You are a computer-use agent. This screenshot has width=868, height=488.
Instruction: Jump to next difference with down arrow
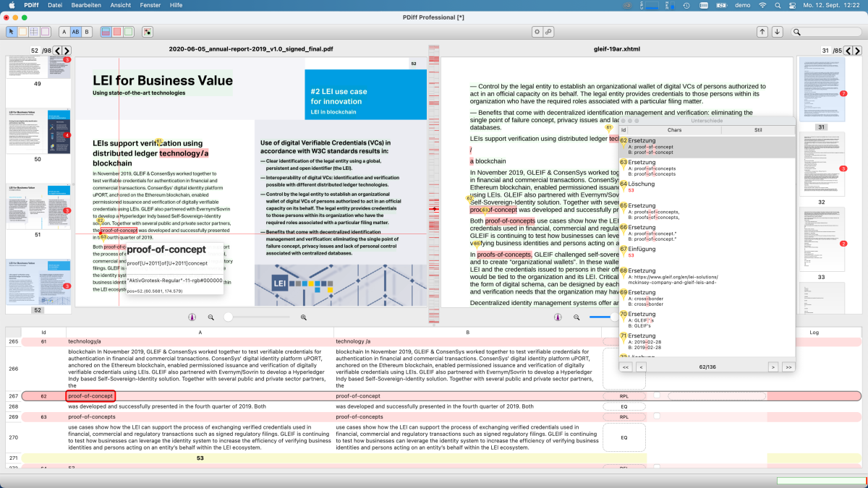(x=778, y=32)
